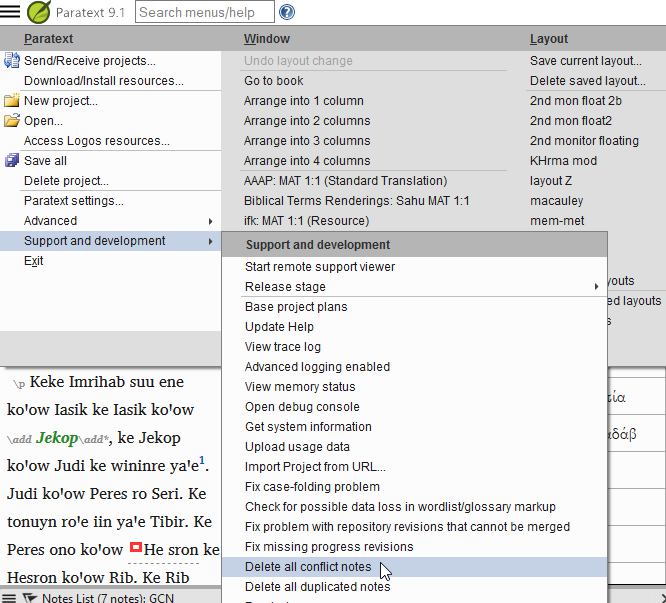Expand the Advanced submenu arrow
Image resolution: width=666 pixels, height=603 pixels.
point(211,221)
